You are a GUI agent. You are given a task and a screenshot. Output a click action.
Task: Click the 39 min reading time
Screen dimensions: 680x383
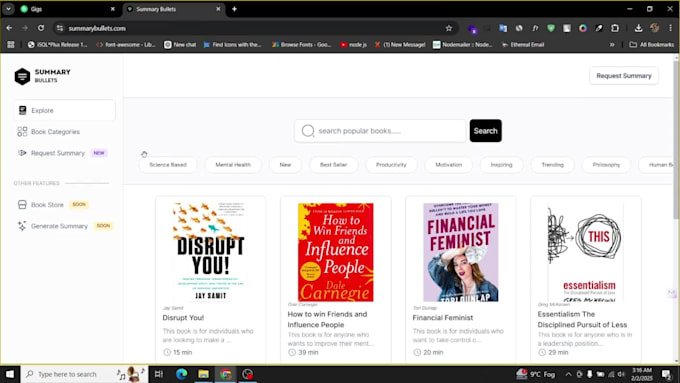click(303, 352)
